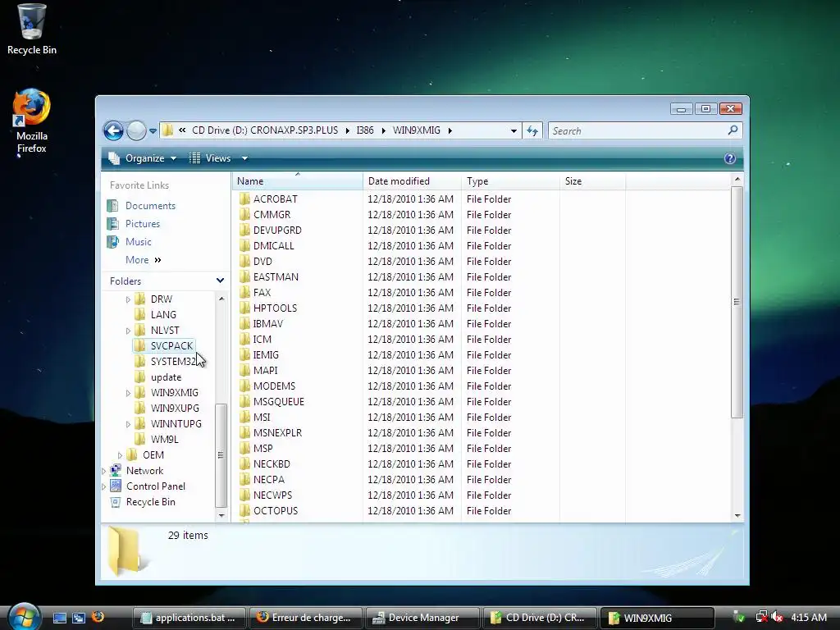Viewport: 840px width, 630px height.
Task: Click the Views button
Action: (210, 158)
